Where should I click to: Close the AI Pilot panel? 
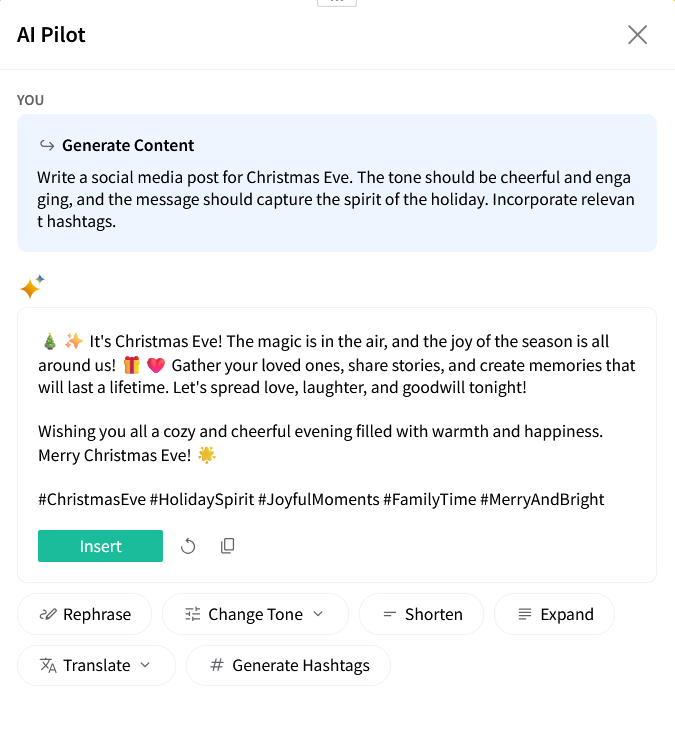[637, 35]
